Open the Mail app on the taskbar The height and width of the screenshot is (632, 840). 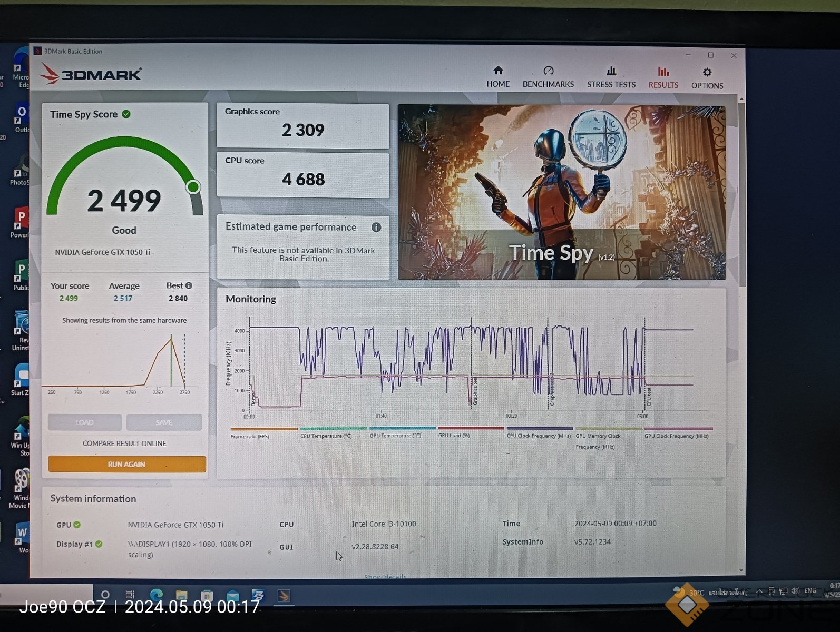(x=232, y=596)
